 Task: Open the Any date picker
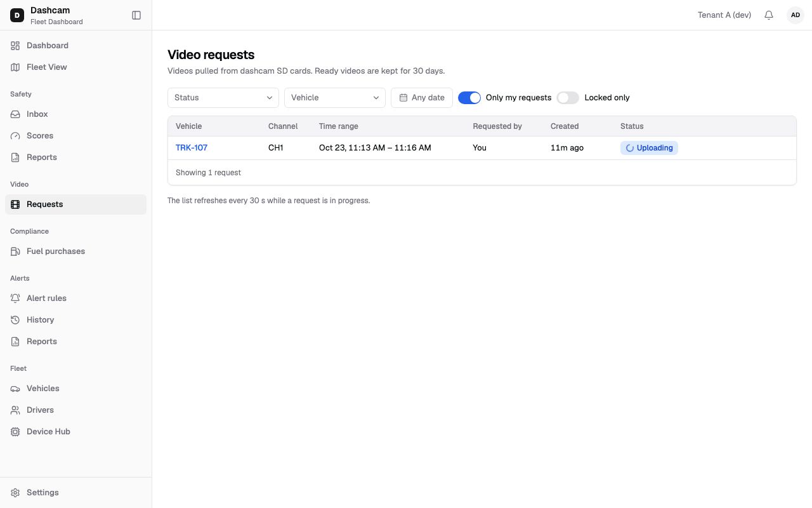(422, 98)
